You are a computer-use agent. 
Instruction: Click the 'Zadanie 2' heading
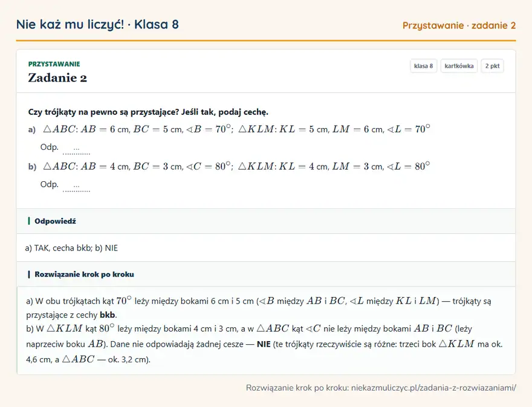click(57, 78)
